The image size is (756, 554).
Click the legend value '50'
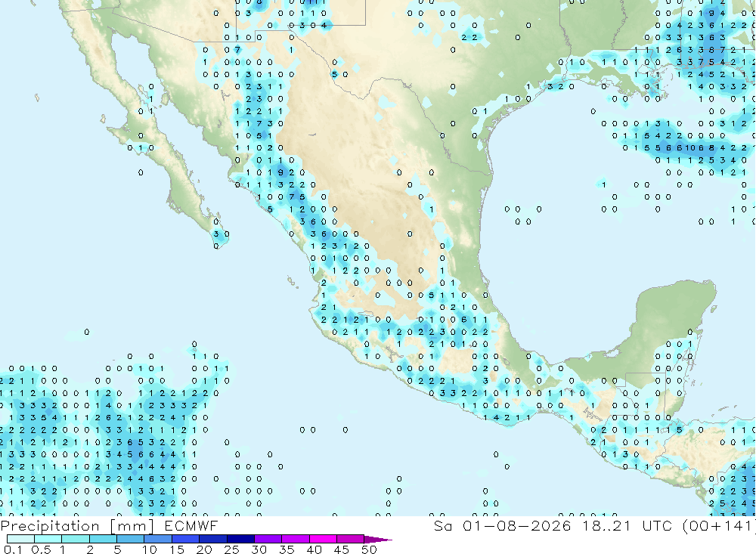tap(369, 549)
